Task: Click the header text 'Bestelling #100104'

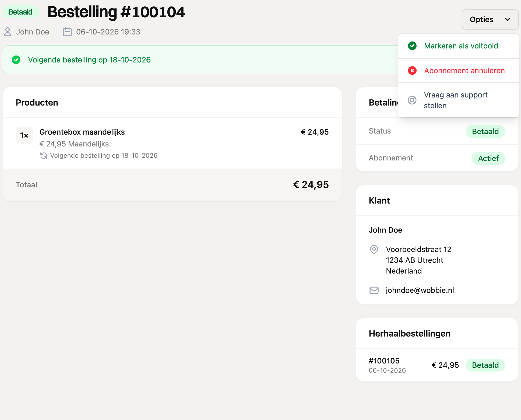Action: pos(116,12)
